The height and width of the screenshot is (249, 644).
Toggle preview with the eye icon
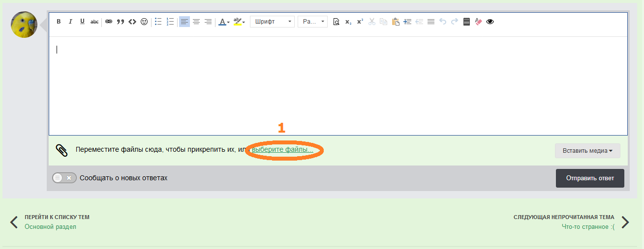(x=490, y=22)
